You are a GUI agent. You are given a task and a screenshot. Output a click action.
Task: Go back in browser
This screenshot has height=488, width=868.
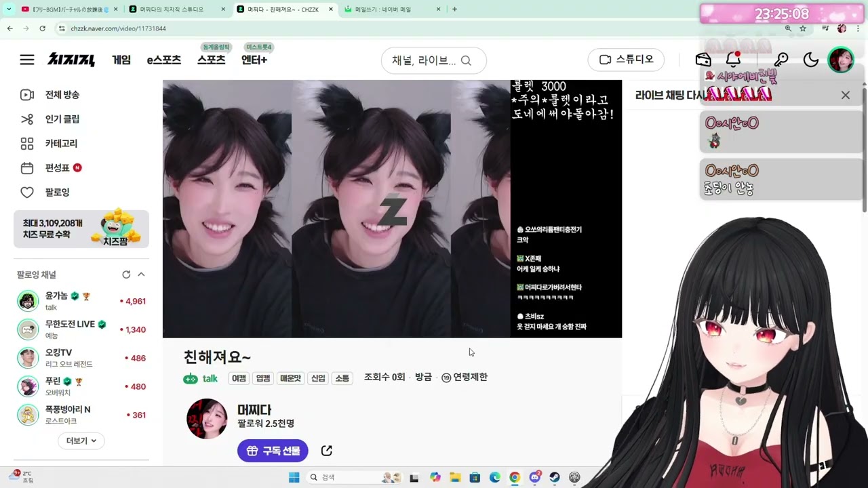coord(9,28)
